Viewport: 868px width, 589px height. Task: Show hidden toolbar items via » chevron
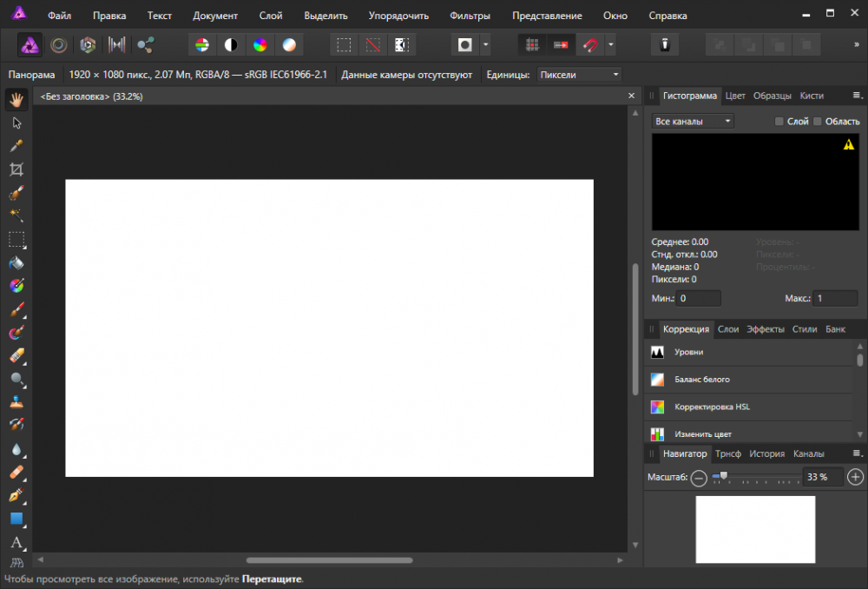coord(857,45)
